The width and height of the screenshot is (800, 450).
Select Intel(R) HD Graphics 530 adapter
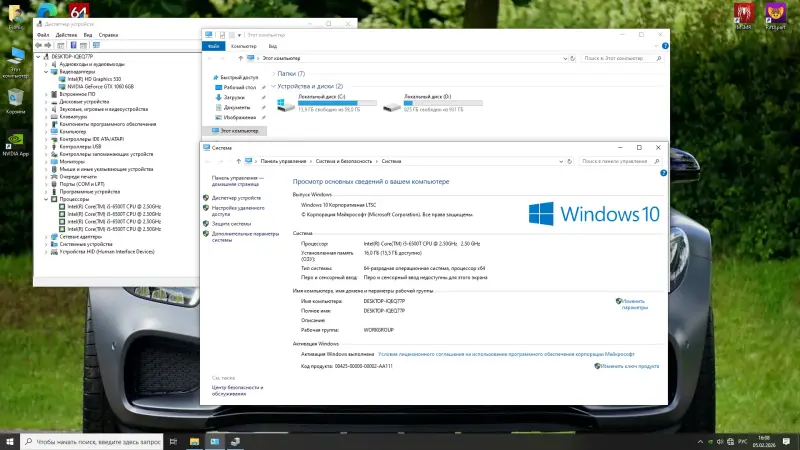point(94,79)
